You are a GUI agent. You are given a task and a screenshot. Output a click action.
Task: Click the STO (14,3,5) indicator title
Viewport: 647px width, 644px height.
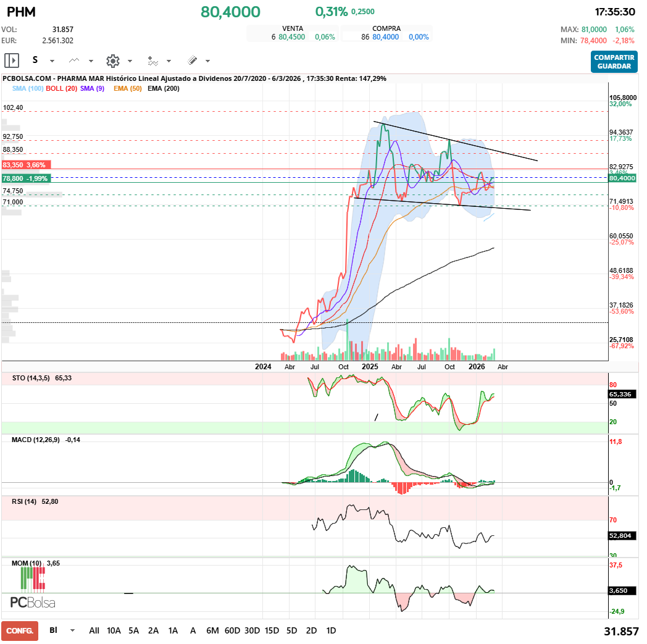pyautogui.click(x=32, y=377)
